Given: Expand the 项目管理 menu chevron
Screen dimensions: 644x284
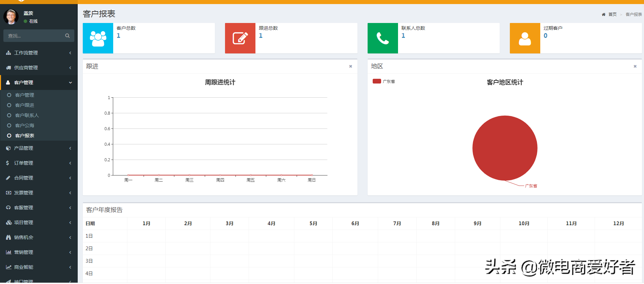Looking at the screenshot, I should coord(70,222).
